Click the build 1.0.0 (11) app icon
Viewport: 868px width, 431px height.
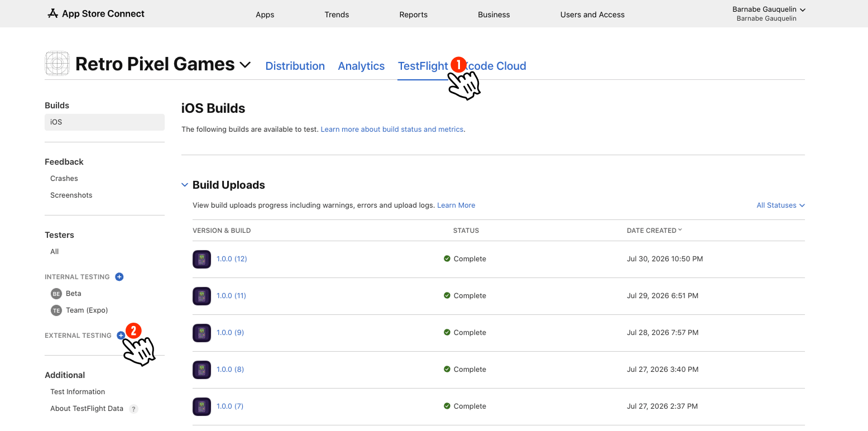pos(202,296)
